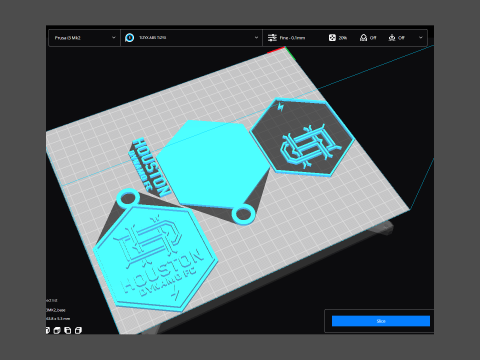Click the support structure icon
This screenshot has height=360, width=480.
[363, 38]
